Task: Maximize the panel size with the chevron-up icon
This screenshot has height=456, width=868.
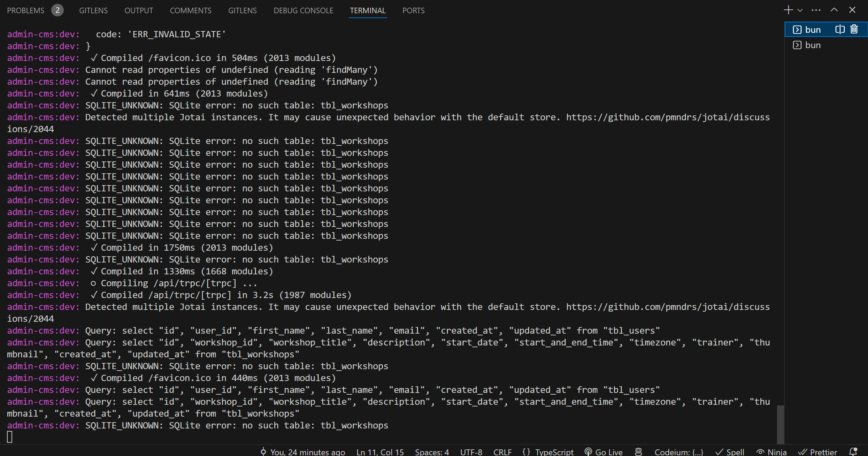Action: pos(834,10)
